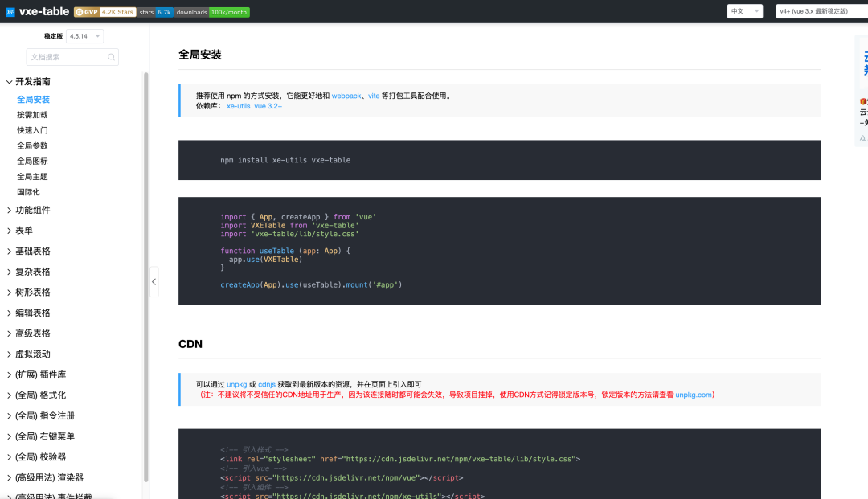The width and height of the screenshot is (868, 499).
Task: Click the import VXETable code line
Action: click(x=289, y=226)
